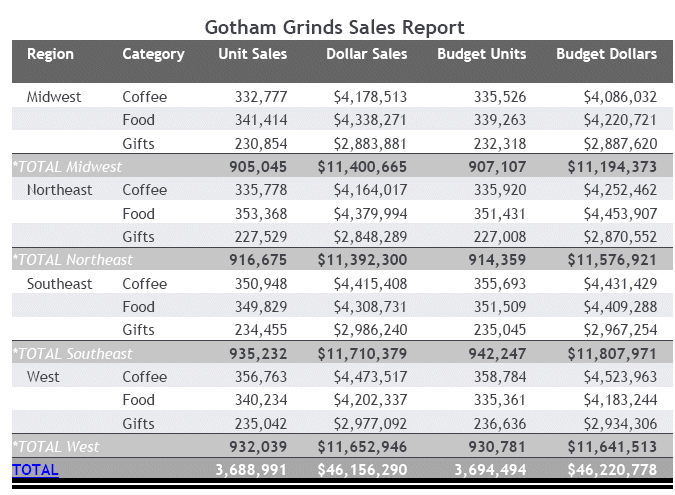The height and width of the screenshot is (495, 675).
Task: Select the *TOTAL Southeast subtotal row label
Action: [72, 354]
